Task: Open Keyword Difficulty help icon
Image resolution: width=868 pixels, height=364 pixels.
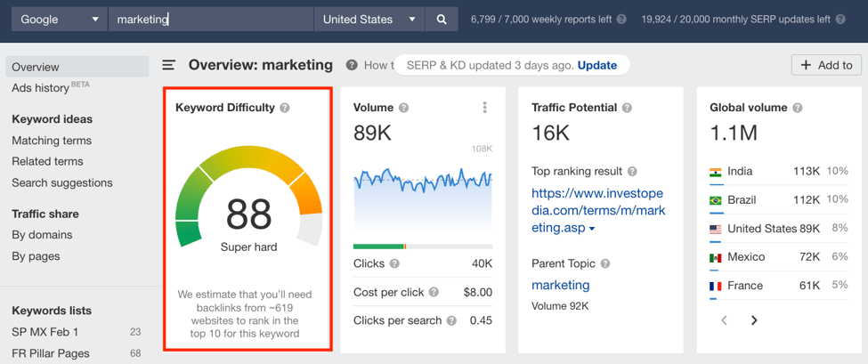Action: (x=285, y=108)
